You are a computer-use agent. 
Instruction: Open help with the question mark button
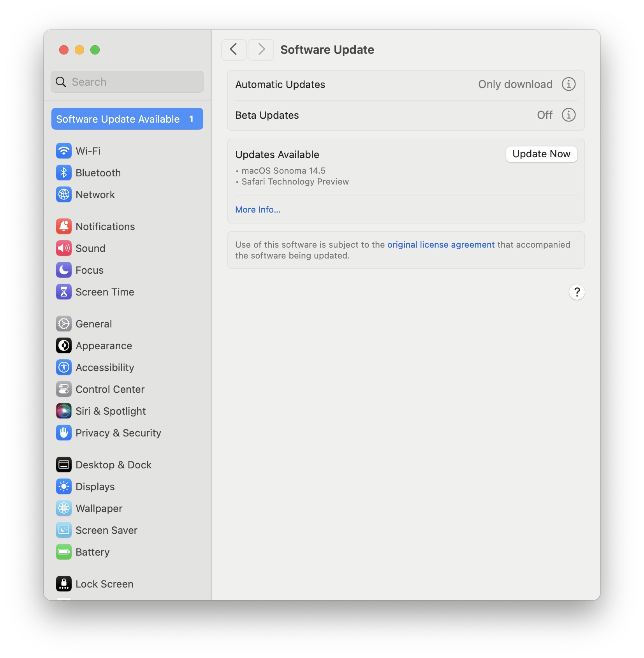tap(577, 292)
